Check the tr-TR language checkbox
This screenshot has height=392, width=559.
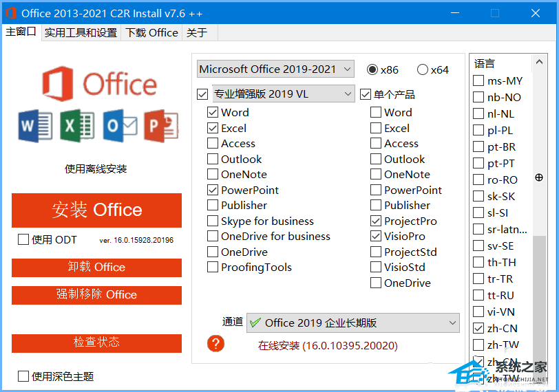click(478, 279)
